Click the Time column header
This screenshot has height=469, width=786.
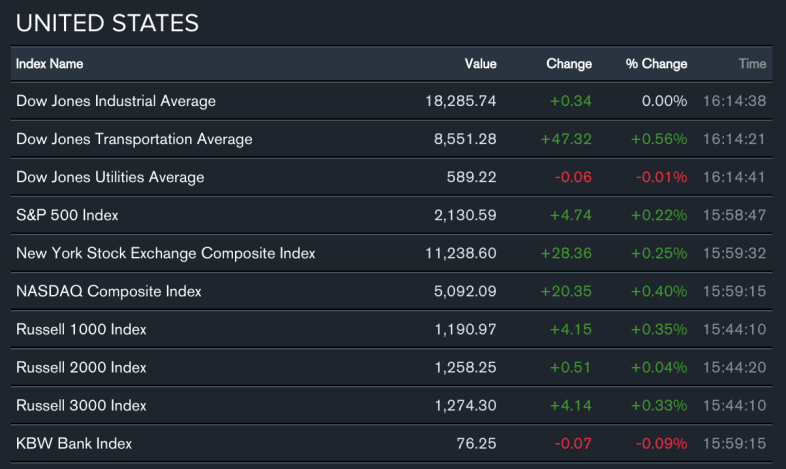click(x=752, y=64)
